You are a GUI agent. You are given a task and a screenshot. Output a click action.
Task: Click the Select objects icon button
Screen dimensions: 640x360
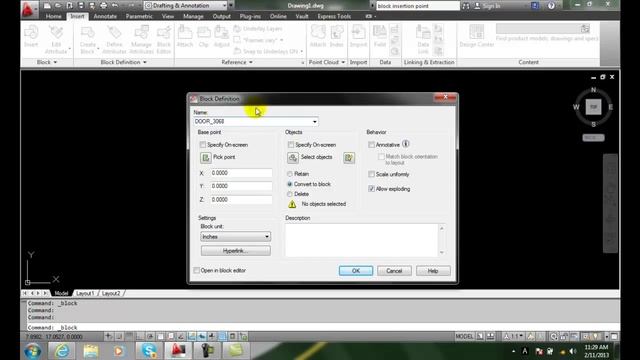[x=293, y=158]
